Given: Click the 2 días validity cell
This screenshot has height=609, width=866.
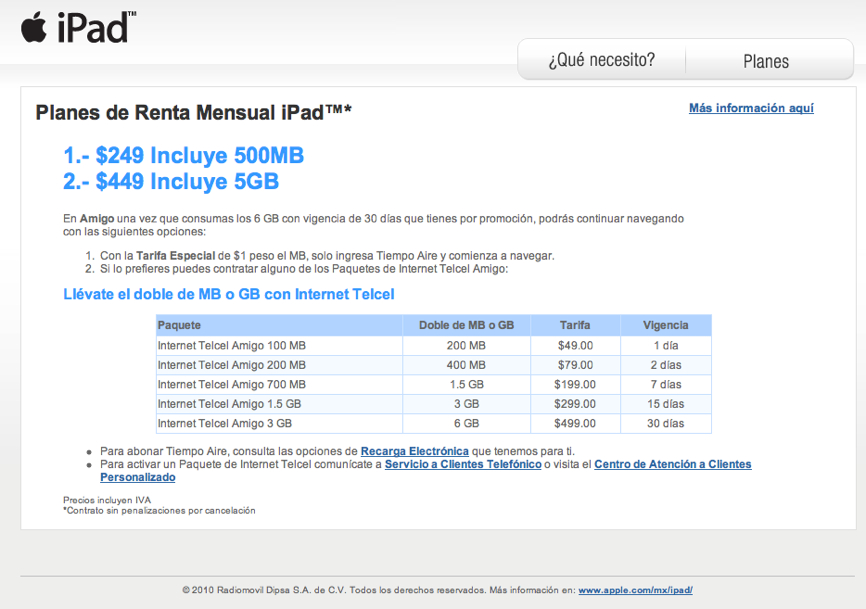Looking at the screenshot, I should (x=666, y=365).
